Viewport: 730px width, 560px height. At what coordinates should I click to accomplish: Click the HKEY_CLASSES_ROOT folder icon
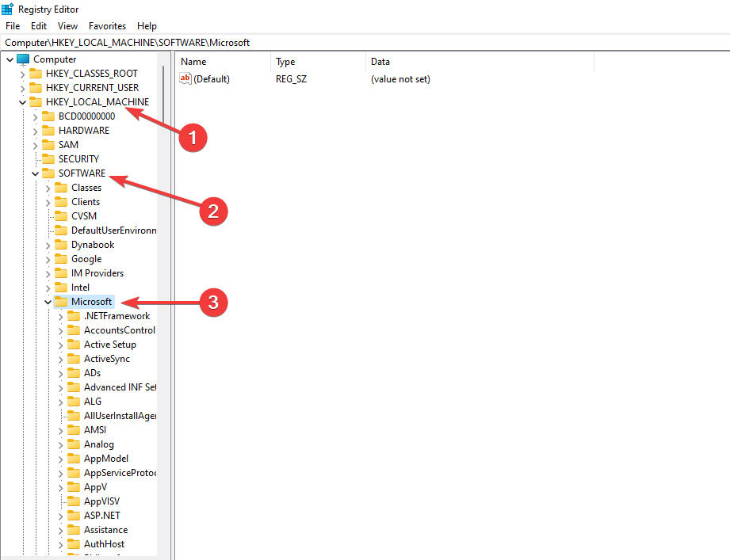[36, 74]
